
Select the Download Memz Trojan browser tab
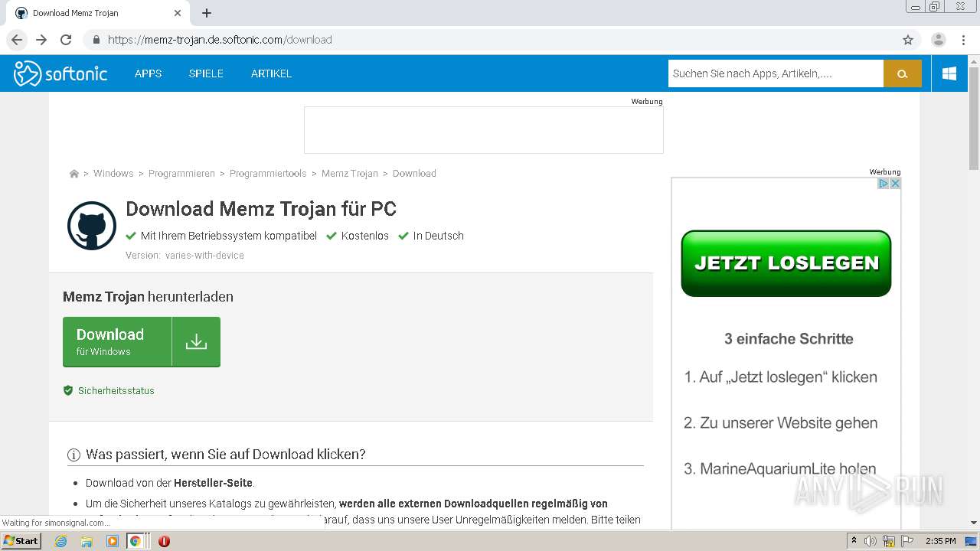point(98,13)
